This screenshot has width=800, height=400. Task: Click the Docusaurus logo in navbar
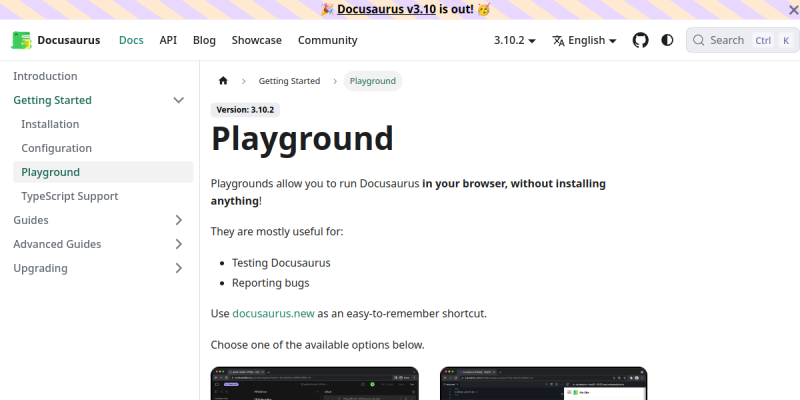coord(21,40)
